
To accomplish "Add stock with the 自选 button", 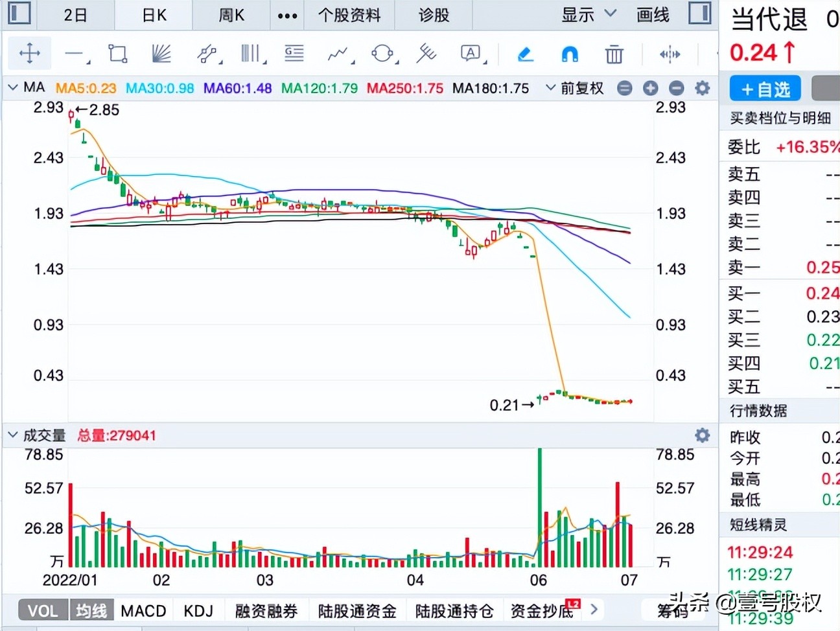I will click(765, 89).
